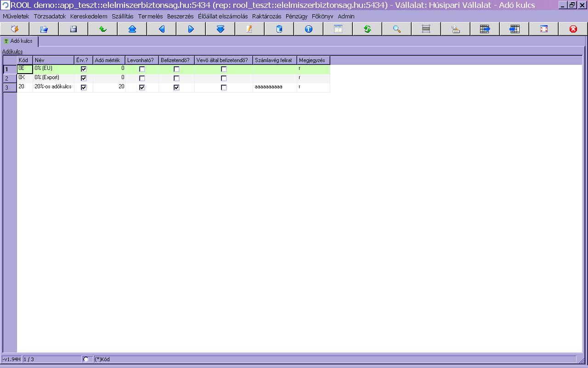Screen dimensions: 588x368
Task: Click the '20%-os adókulcs' name cell
Action: 53,87
